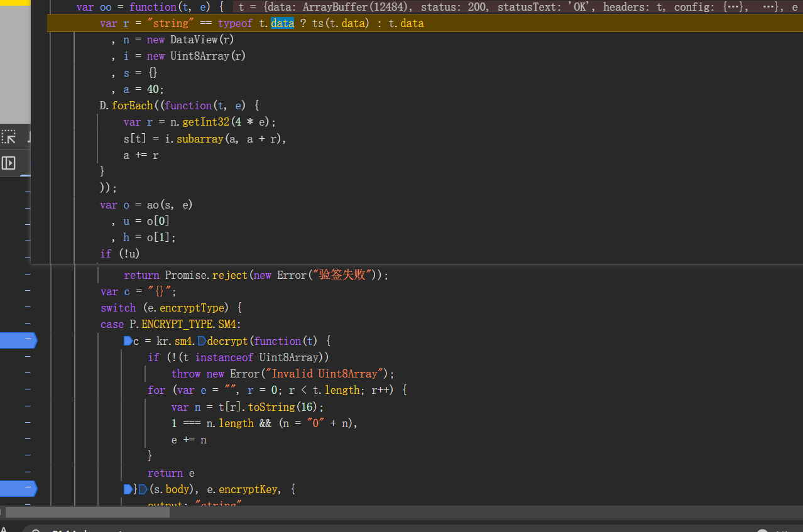
Task: Click the horizontal scrollbar thumb under the code
Action: (88, 513)
